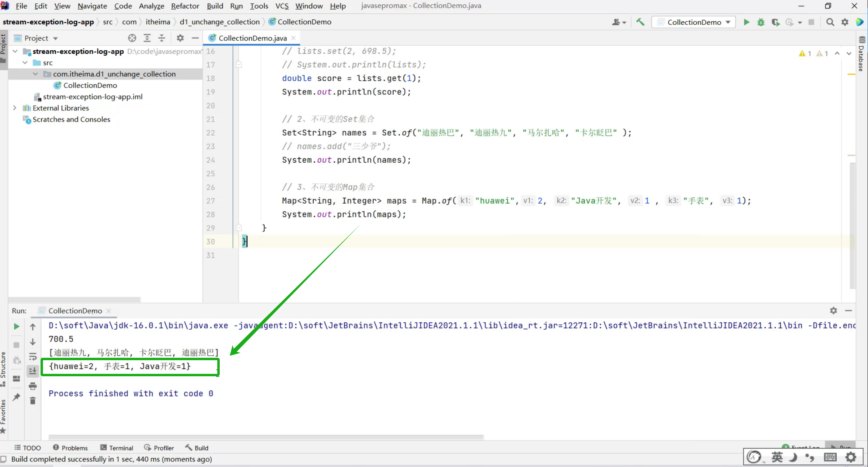The height and width of the screenshot is (467, 868).
Task: Toggle scroll to end in console
Action: [33, 371]
